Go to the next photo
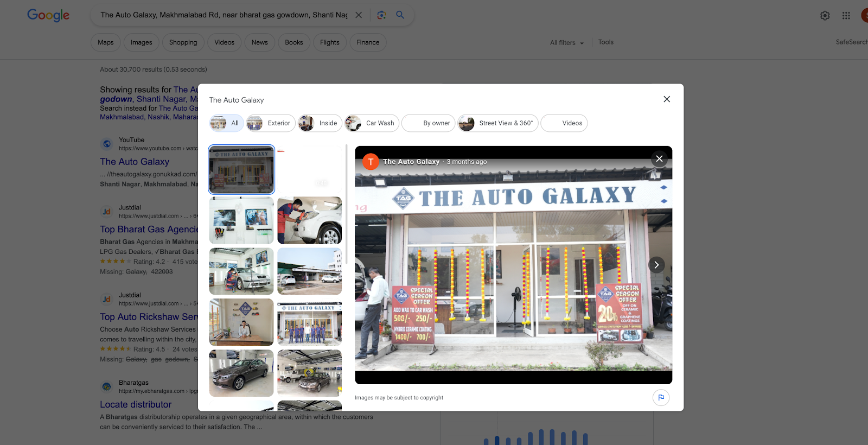This screenshot has width=868, height=445. [x=656, y=265]
